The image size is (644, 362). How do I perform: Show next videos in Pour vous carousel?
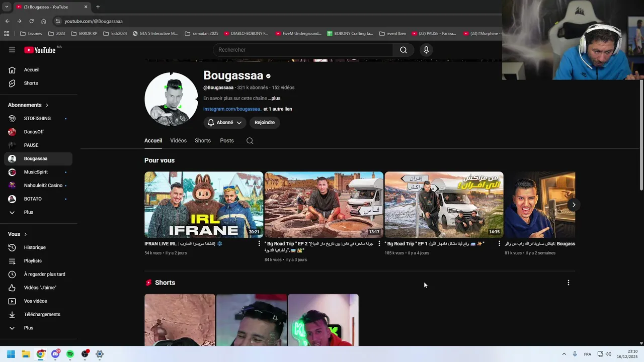click(x=574, y=205)
